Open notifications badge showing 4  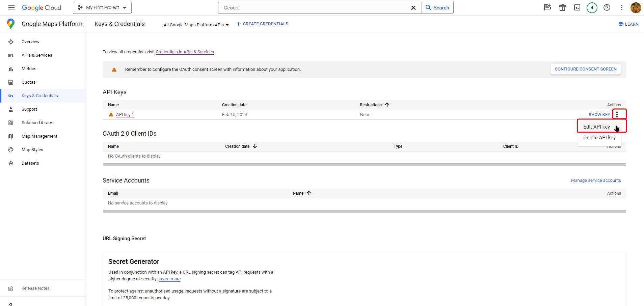point(592,7)
